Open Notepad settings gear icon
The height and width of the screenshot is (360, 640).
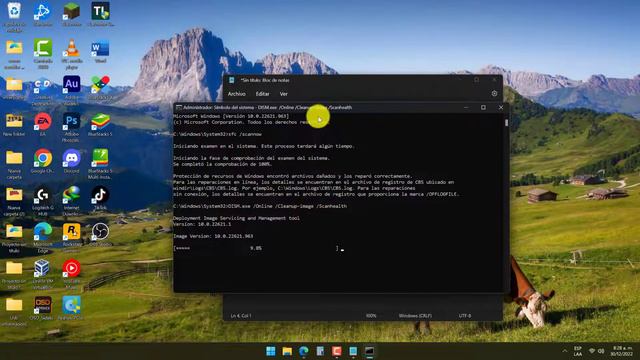click(494, 93)
